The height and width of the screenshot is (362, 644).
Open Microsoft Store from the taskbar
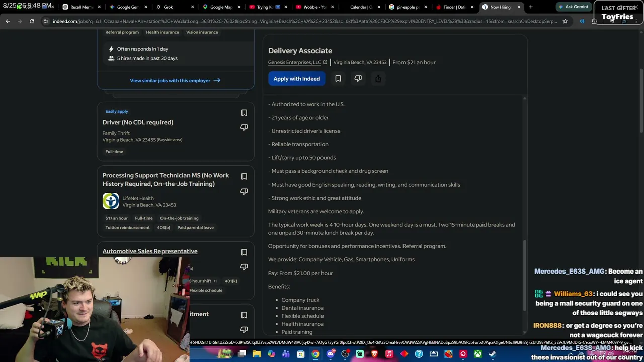pos(300,354)
